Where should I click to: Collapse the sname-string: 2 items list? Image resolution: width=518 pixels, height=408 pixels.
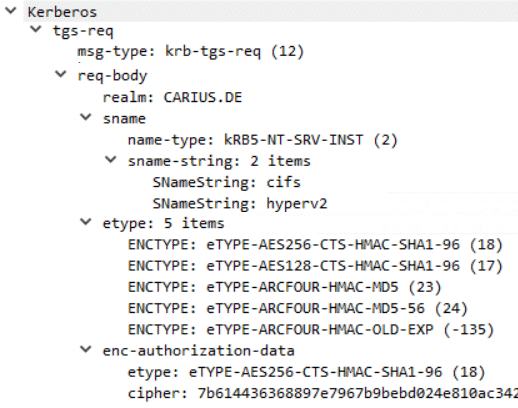111,160
